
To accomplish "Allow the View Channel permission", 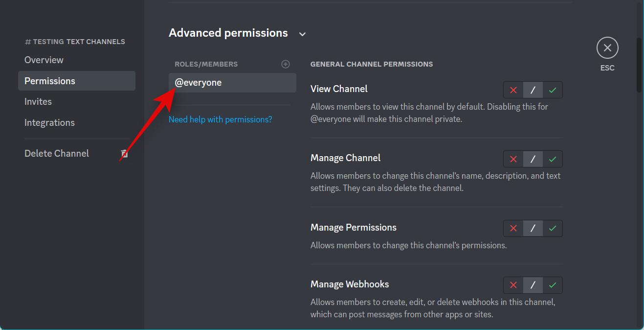I will tap(553, 90).
